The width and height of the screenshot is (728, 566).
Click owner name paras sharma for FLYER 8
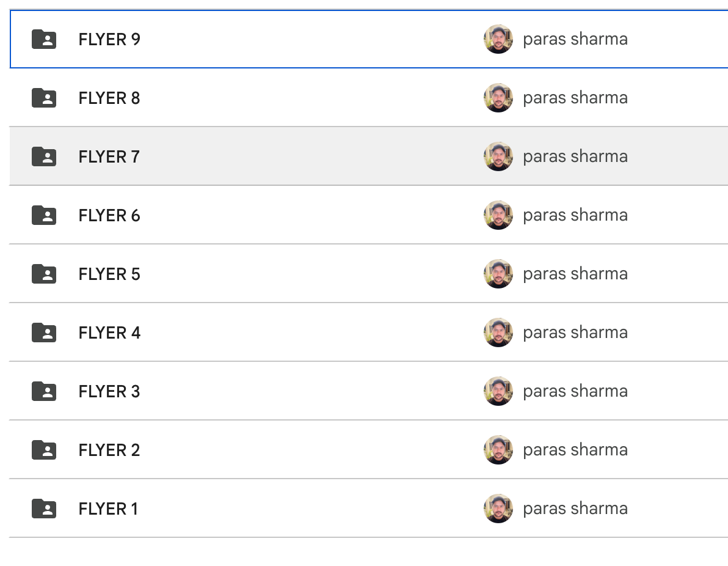point(575,98)
